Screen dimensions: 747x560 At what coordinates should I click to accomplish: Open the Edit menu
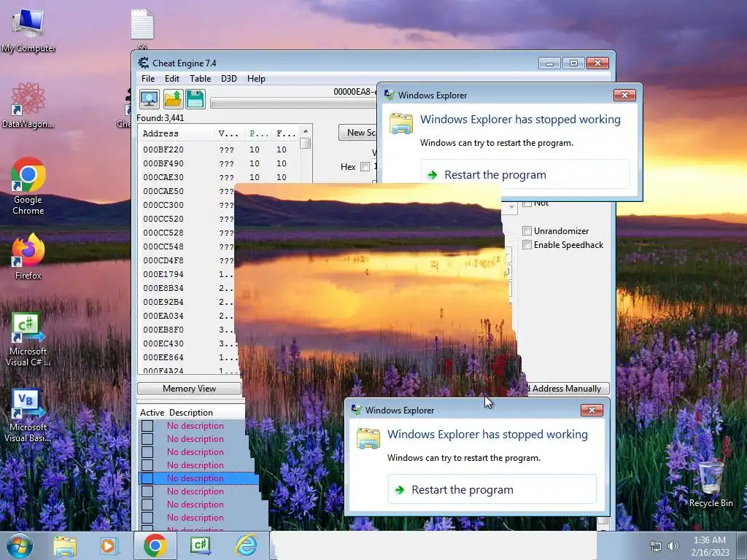172,79
